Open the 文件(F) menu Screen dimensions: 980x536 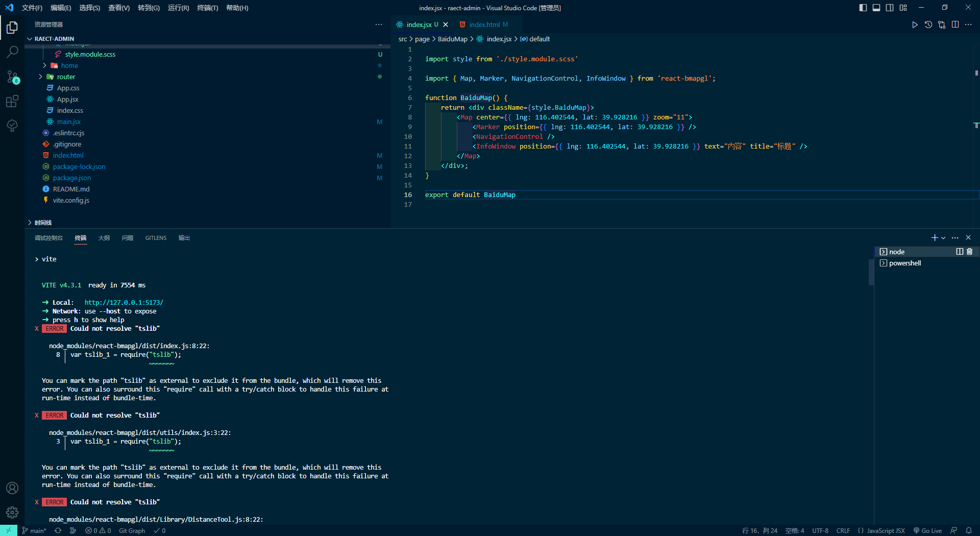point(32,8)
